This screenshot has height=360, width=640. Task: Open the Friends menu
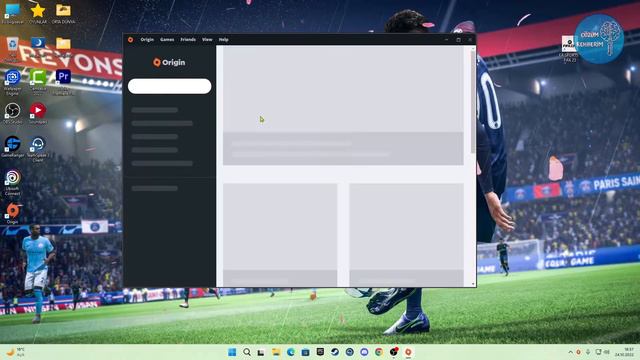pyautogui.click(x=188, y=40)
